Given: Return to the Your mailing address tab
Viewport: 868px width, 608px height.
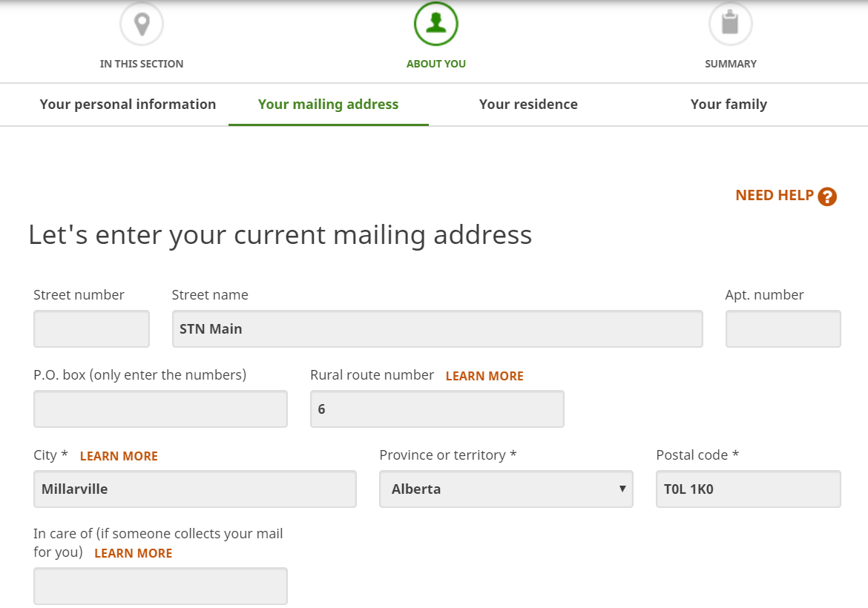Looking at the screenshot, I should pos(328,104).
